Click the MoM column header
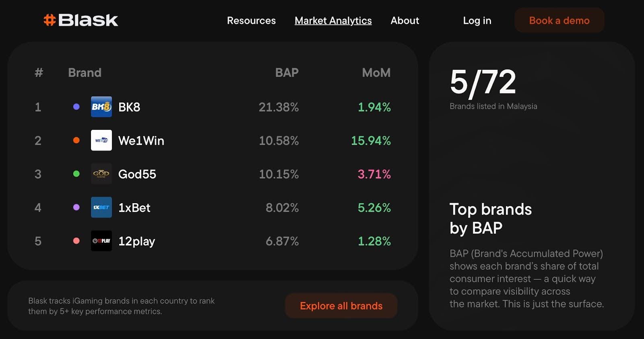 376,73
